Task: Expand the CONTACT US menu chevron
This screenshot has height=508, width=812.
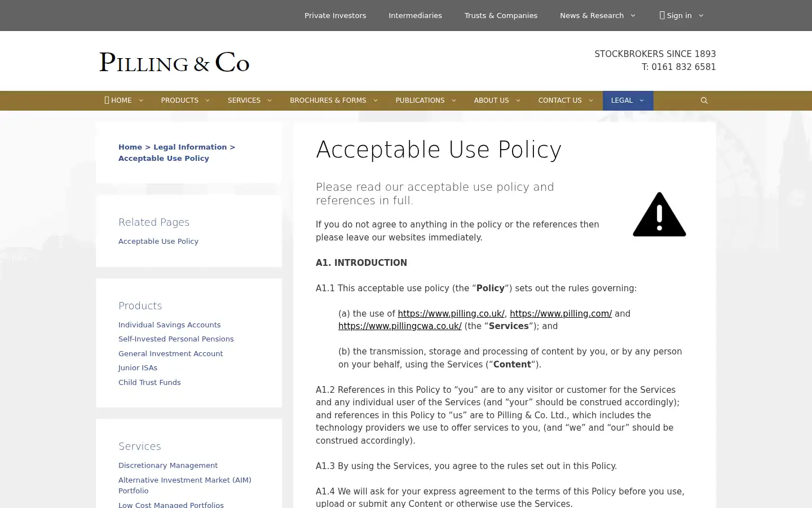Action: tap(591, 100)
